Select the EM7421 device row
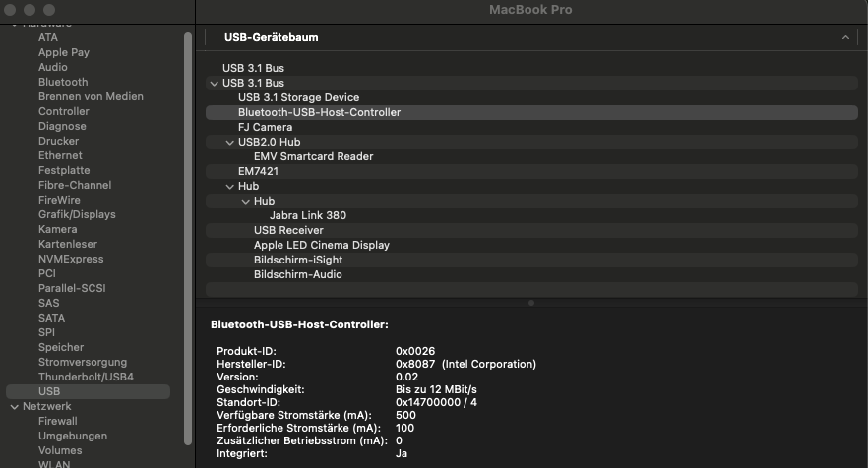 258,171
